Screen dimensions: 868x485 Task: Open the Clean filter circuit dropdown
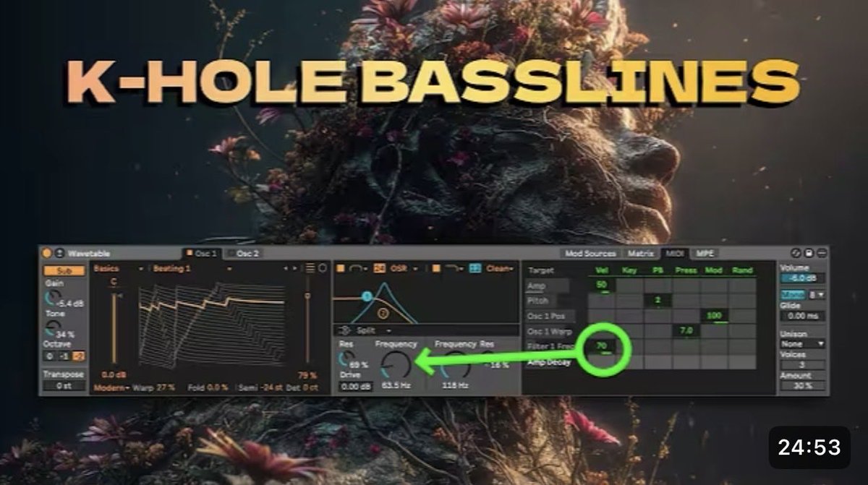pyautogui.click(x=500, y=268)
